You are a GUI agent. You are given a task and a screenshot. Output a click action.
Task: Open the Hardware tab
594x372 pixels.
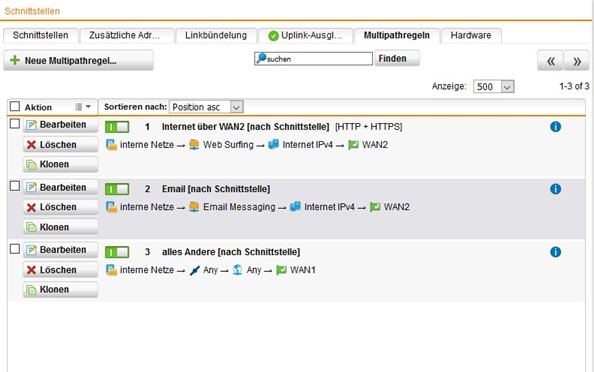point(471,36)
